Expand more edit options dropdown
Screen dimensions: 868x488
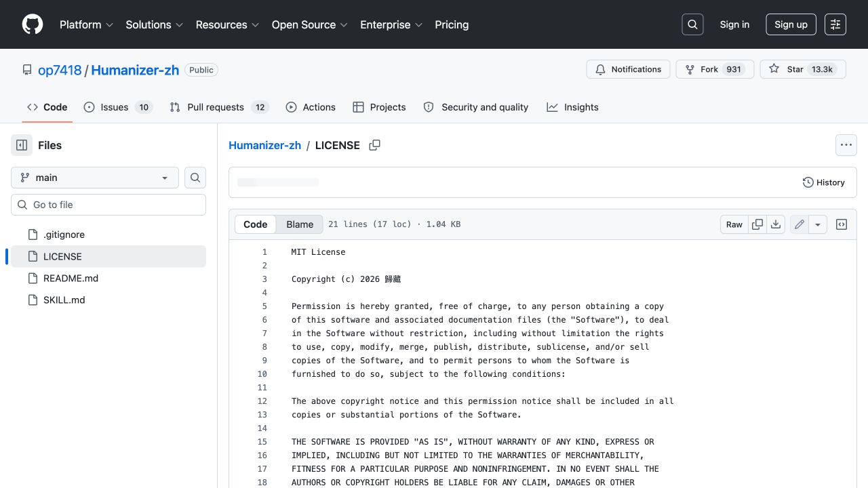pyautogui.click(x=818, y=224)
